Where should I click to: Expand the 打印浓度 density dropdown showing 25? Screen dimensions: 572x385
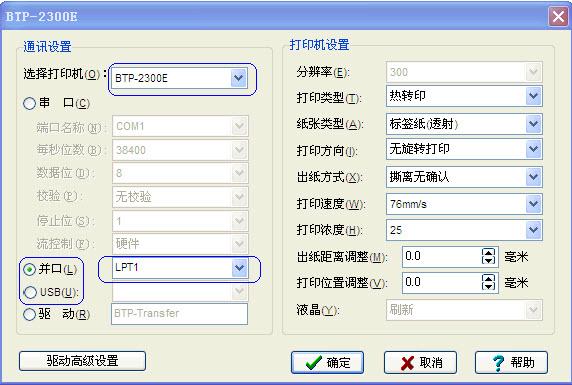point(533,230)
